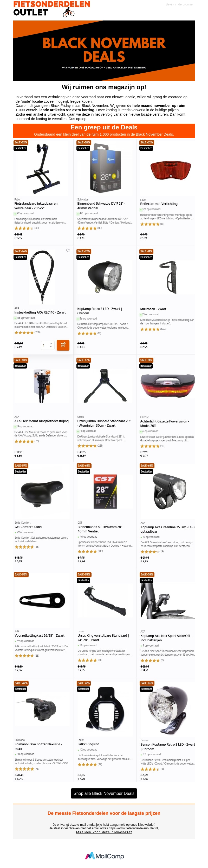The image size is (208, 868).
Task: Click the quantity input field showing 1
Action: point(48,345)
